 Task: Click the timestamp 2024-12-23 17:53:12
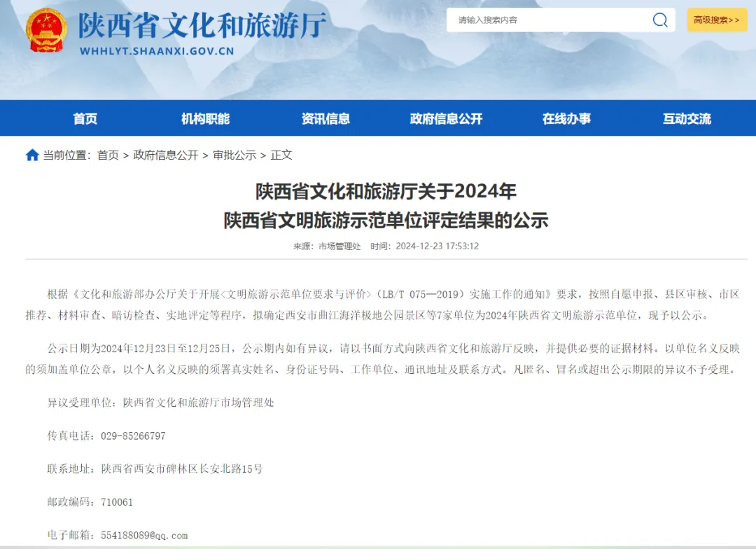[437, 246]
